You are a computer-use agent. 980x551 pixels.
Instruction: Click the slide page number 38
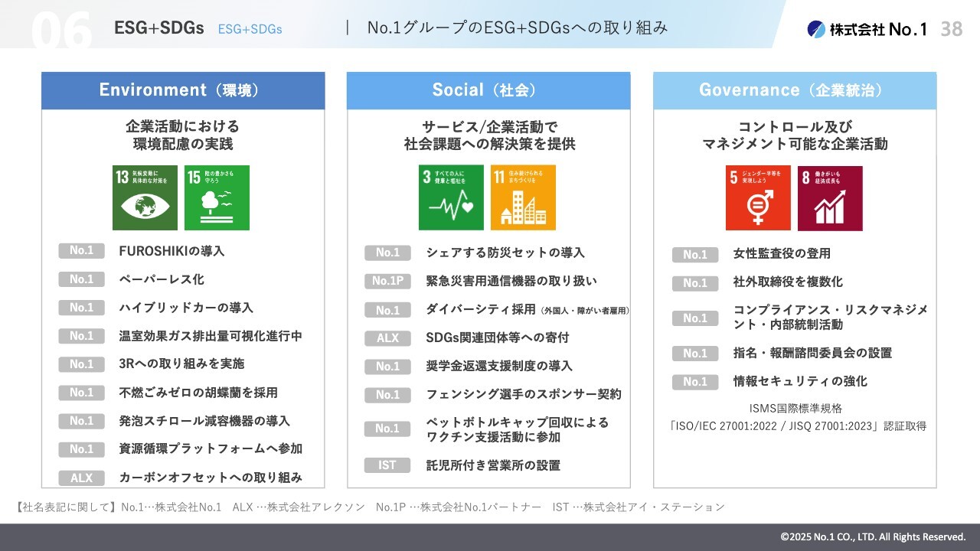pos(952,29)
